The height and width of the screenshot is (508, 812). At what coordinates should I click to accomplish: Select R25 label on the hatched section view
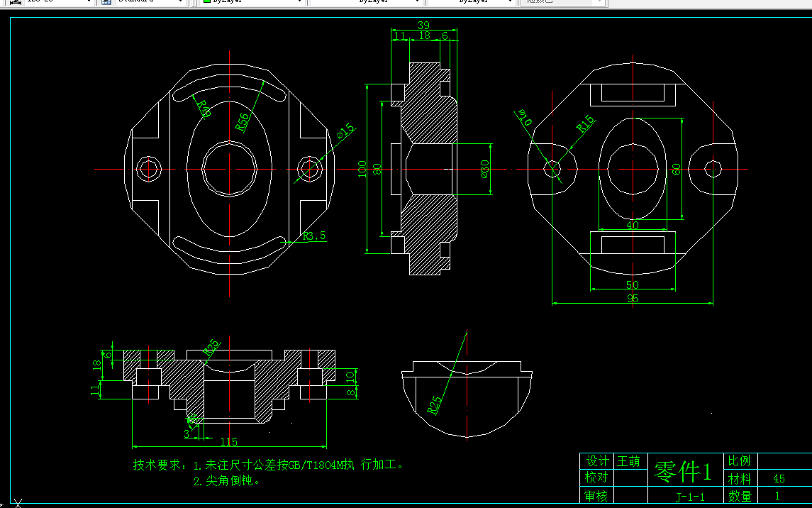click(x=211, y=347)
